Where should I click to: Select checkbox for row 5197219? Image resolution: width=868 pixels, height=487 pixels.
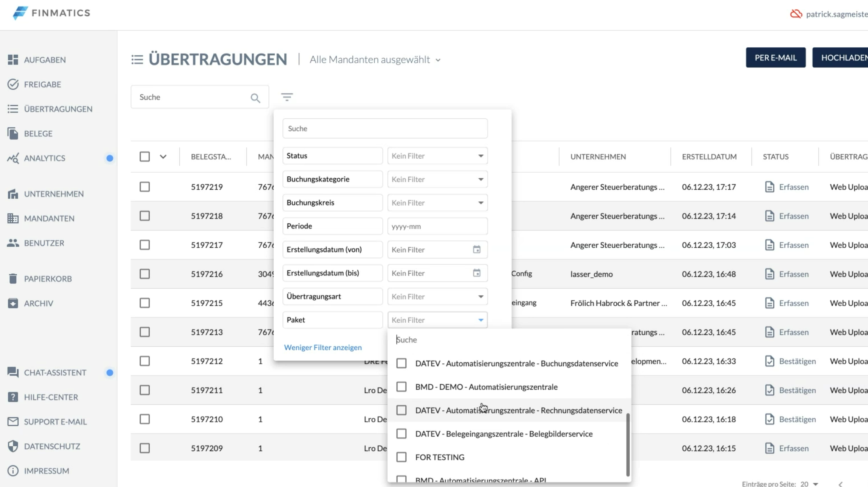coord(145,187)
